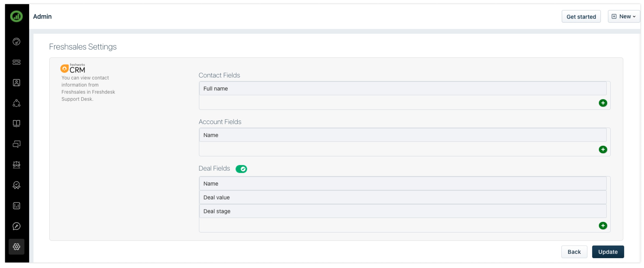Open the compass icon in sidebar

point(17,226)
